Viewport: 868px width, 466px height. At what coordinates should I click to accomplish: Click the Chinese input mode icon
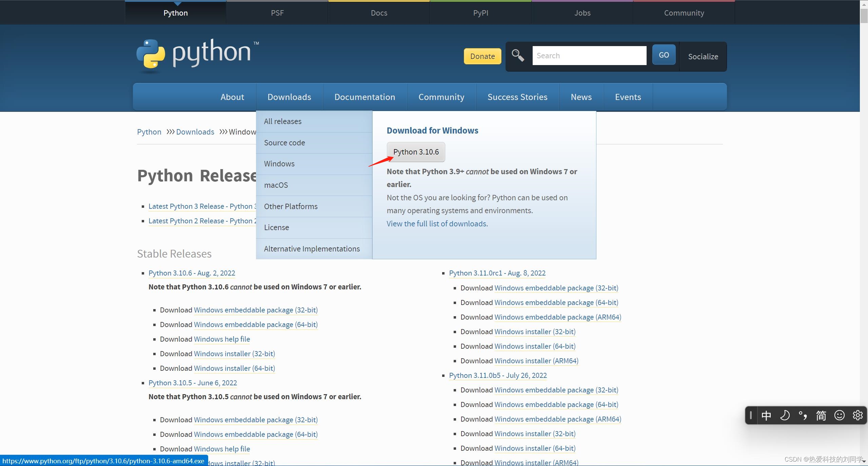pos(766,415)
